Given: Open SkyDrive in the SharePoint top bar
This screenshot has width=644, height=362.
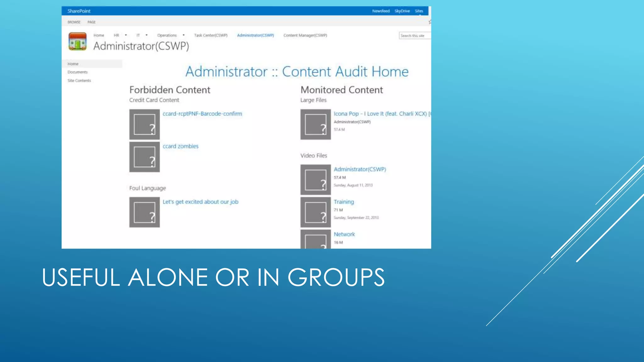Looking at the screenshot, I should point(402,11).
